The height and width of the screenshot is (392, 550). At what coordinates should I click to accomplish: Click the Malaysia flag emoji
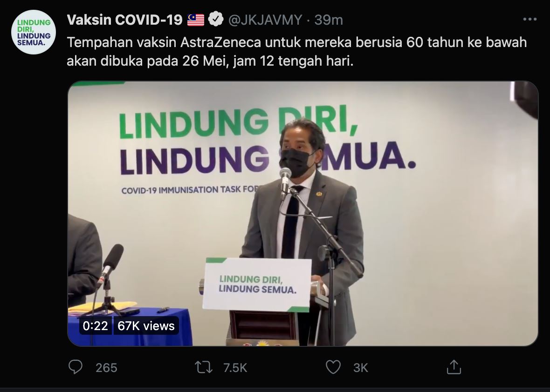(196, 20)
